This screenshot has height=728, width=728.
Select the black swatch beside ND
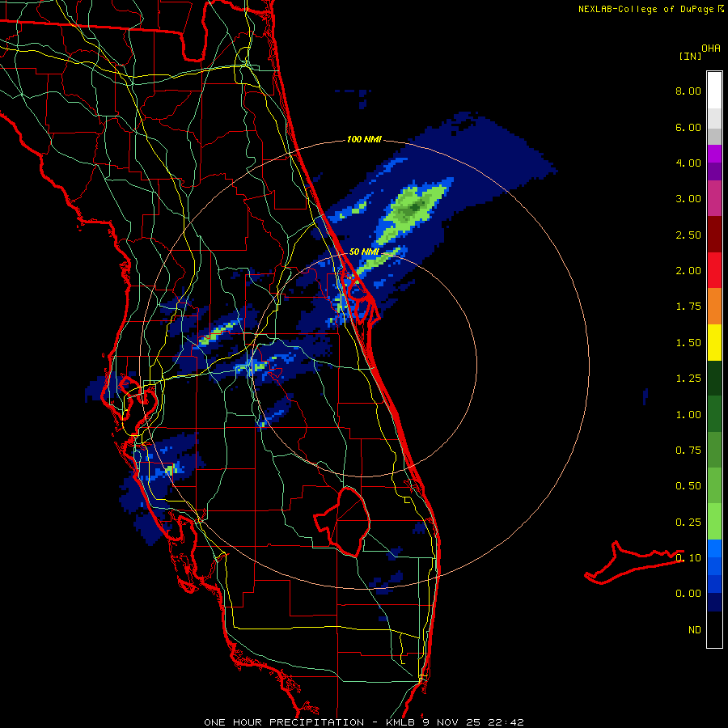point(714,629)
